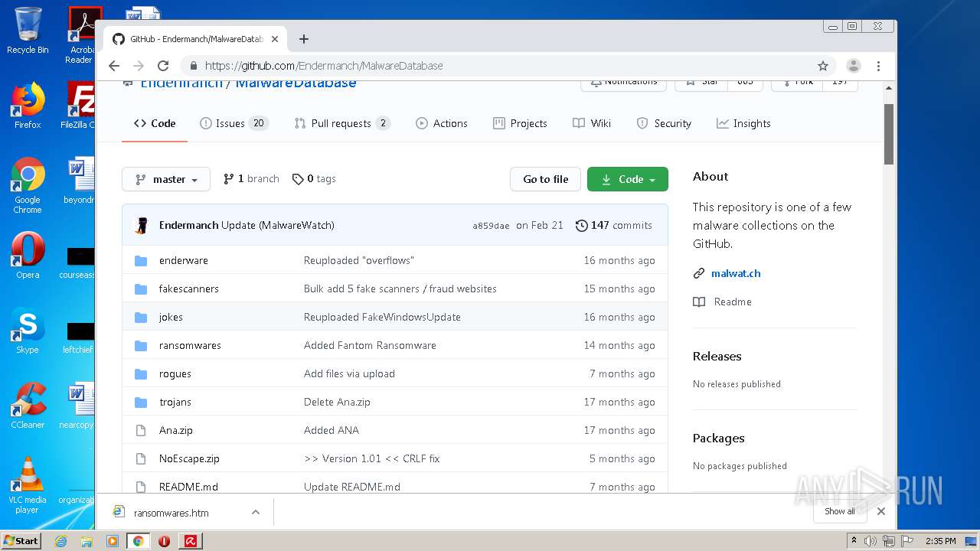
Task: Select the Skype desktop icon
Action: [x=28, y=331]
